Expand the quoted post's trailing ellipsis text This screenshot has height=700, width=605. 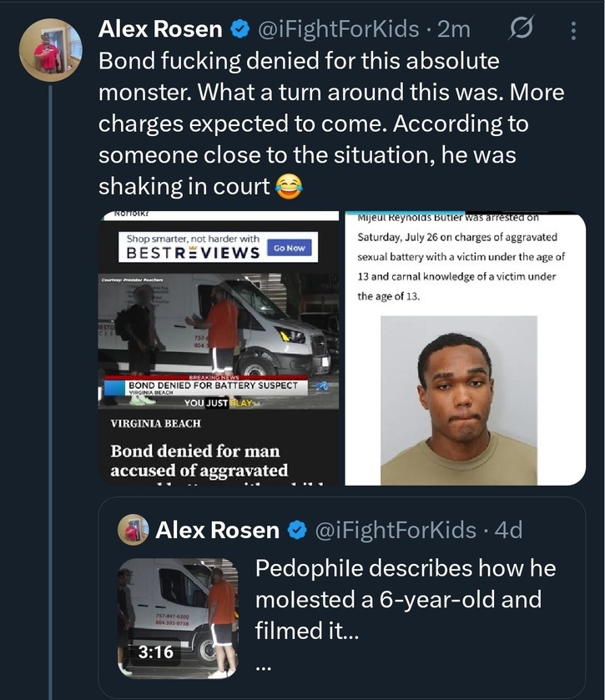click(264, 668)
